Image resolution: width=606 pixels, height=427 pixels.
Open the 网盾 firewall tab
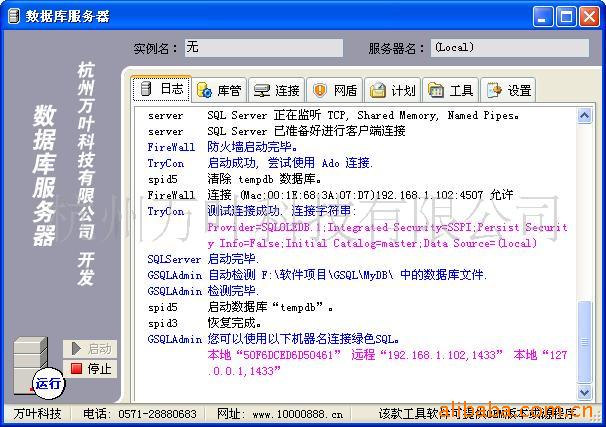pos(335,90)
